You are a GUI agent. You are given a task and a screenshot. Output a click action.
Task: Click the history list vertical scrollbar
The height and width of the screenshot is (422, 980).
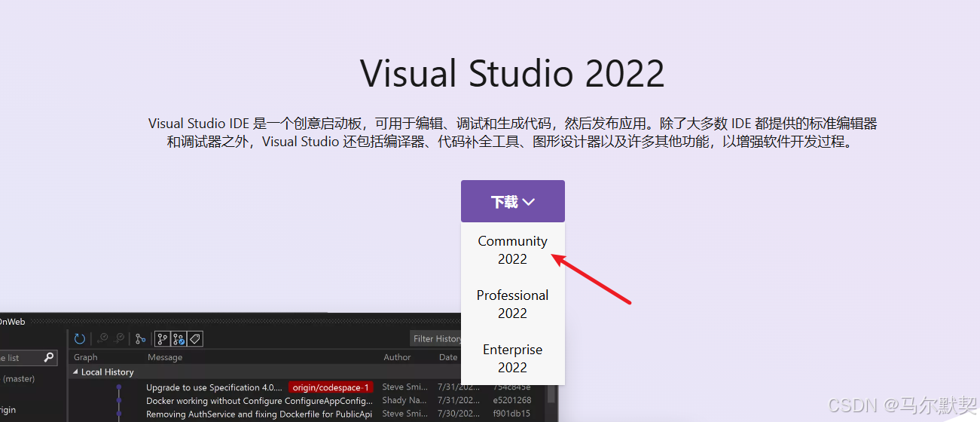551,393
